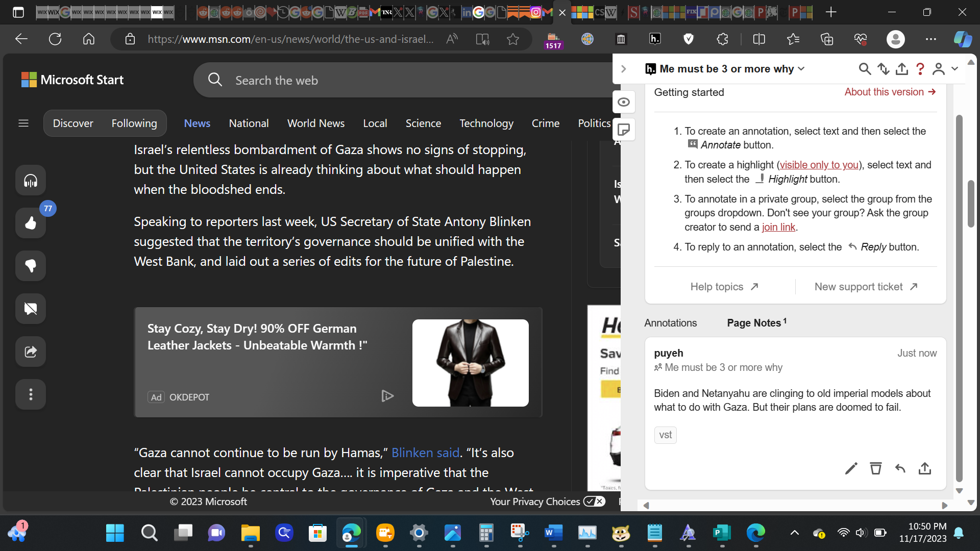The width and height of the screenshot is (980, 551).
Task: Click the 'vst' tag on note
Action: 665,435
